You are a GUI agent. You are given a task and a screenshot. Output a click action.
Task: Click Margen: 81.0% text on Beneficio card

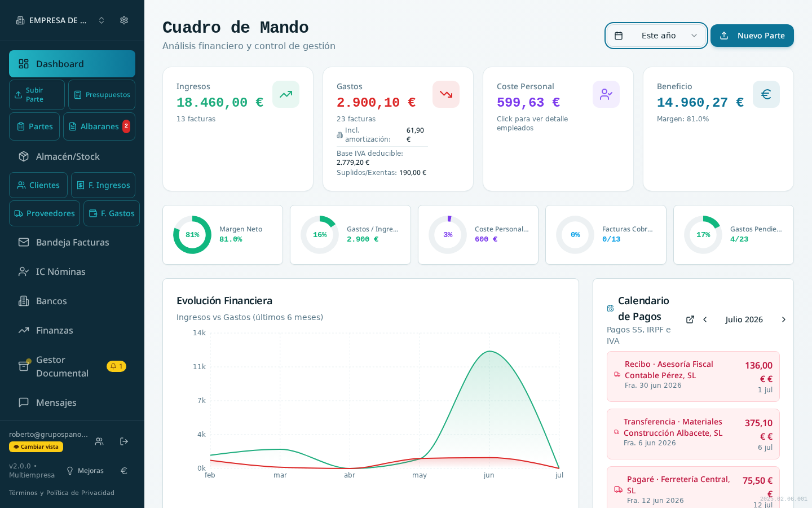point(683,119)
